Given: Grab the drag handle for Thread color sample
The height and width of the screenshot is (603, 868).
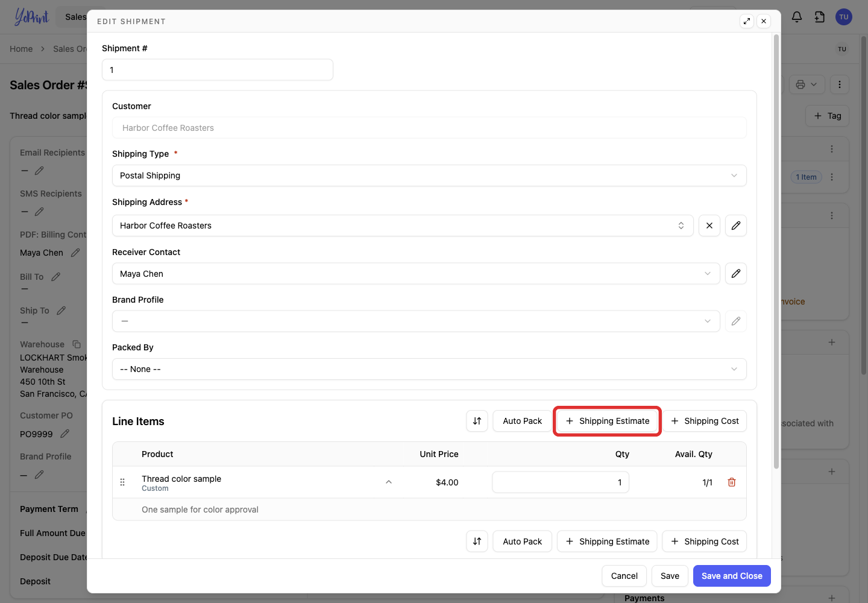Looking at the screenshot, I should tap(122, 482).
